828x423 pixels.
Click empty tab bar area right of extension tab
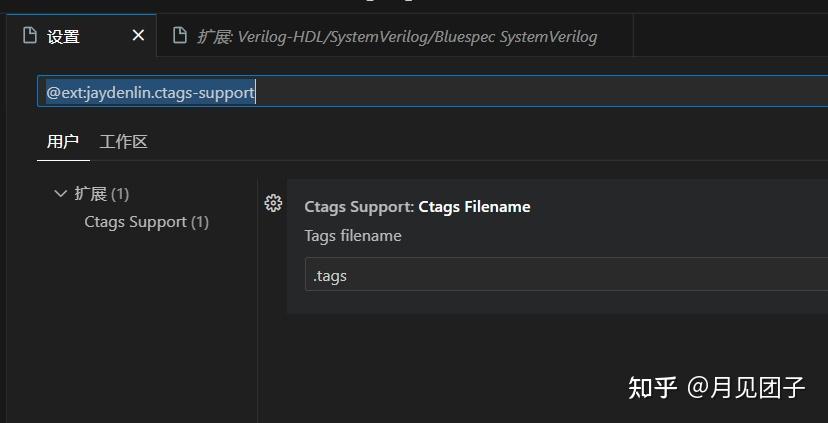coord(730,35)
